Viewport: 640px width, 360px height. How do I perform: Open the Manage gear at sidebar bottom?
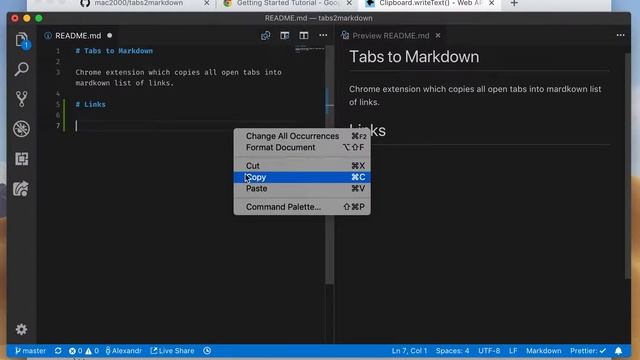coord(22,329)
